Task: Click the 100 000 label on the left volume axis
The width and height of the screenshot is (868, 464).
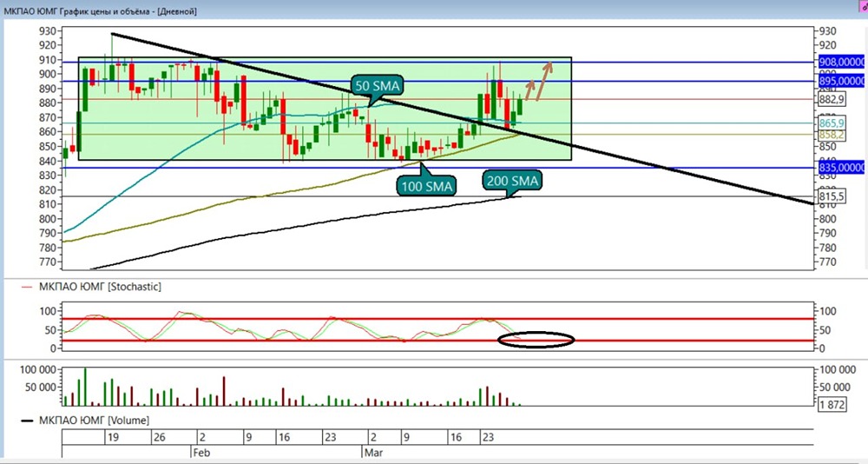Action: 39,370
